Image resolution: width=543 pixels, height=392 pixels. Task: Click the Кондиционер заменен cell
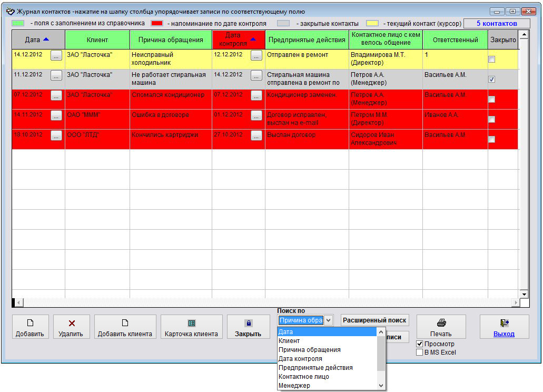[307, 100]
